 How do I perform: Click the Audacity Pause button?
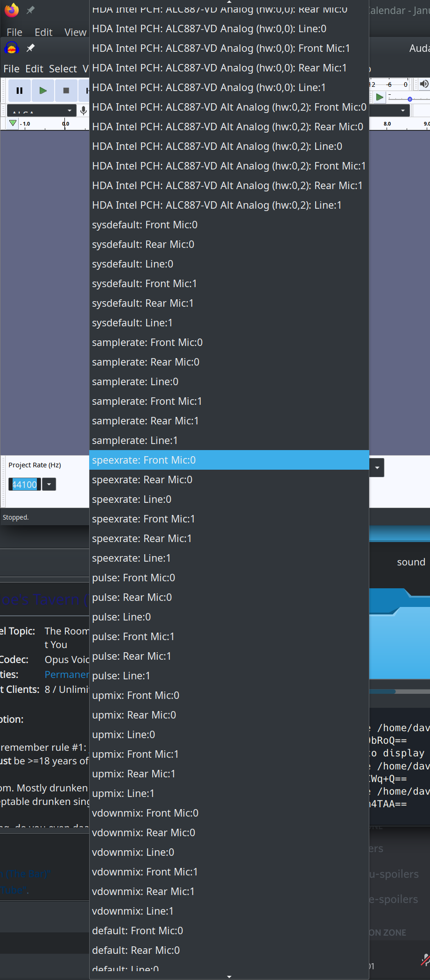20,91
